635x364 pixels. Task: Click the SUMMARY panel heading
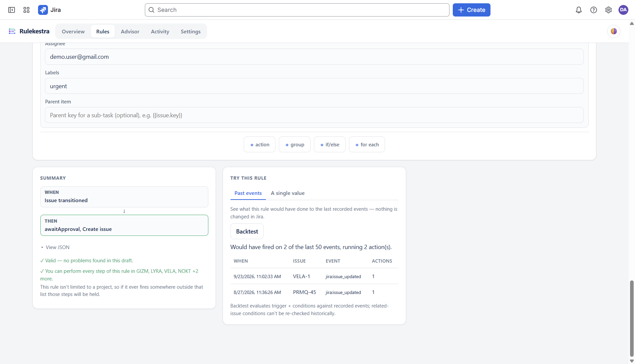pyautogui.click(x=53, y=178)
